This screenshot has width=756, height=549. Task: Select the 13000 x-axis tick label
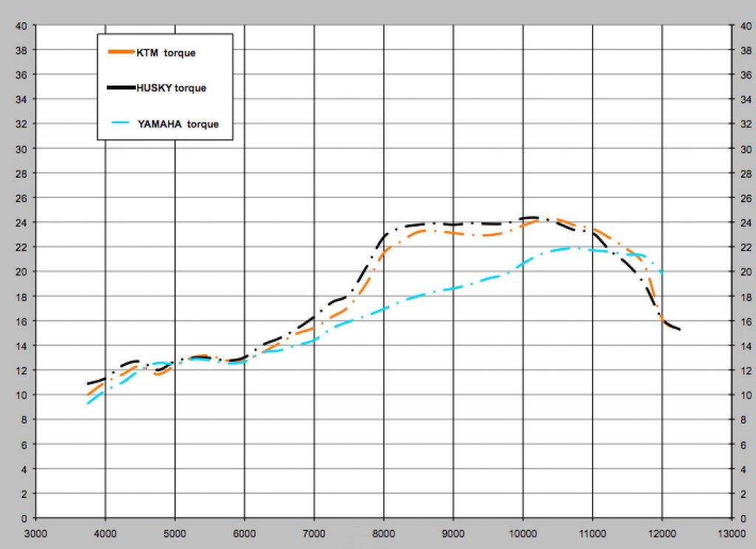tap(731, 533)
